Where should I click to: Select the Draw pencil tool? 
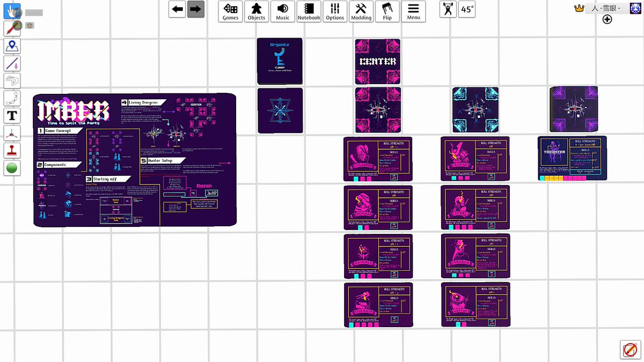(x=12, y=28)
